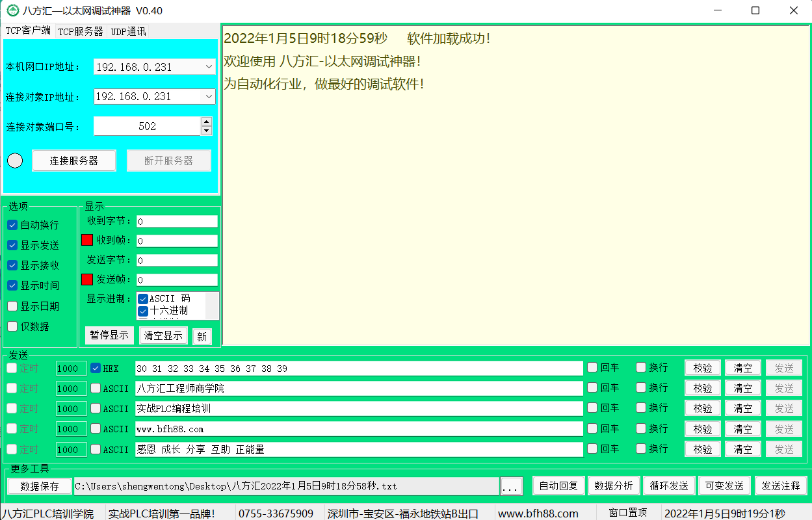Image resolution: width=812 pixels, height=520 pixels.
Task: Decrease port number with down arrow
Action: click(207, 131)
